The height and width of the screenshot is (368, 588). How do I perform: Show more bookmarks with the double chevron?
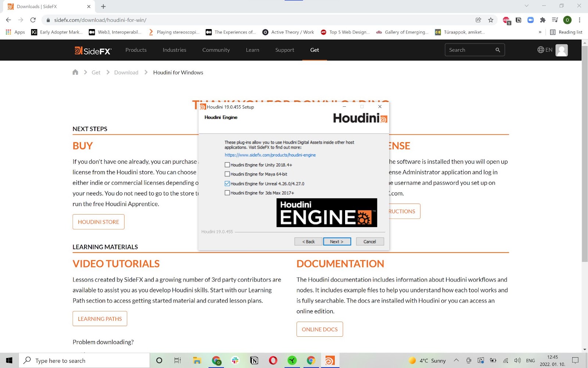click(x=540, y=32)
